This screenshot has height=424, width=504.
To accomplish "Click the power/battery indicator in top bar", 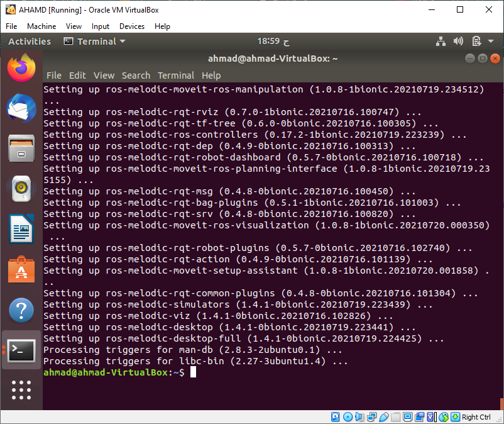I will coord(476,41).
